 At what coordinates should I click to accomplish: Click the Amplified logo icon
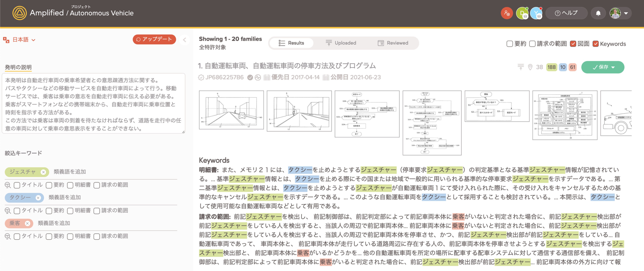click(19, 13)
